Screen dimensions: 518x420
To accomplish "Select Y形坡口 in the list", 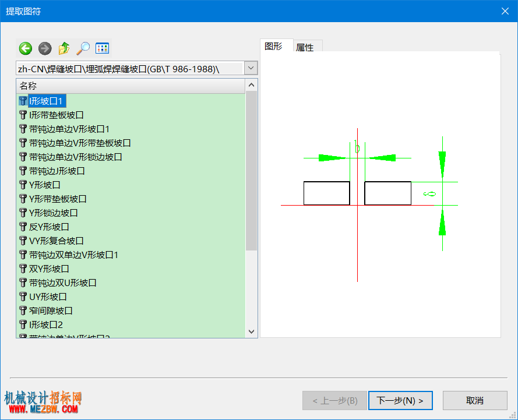I will [x=45, y=185].
